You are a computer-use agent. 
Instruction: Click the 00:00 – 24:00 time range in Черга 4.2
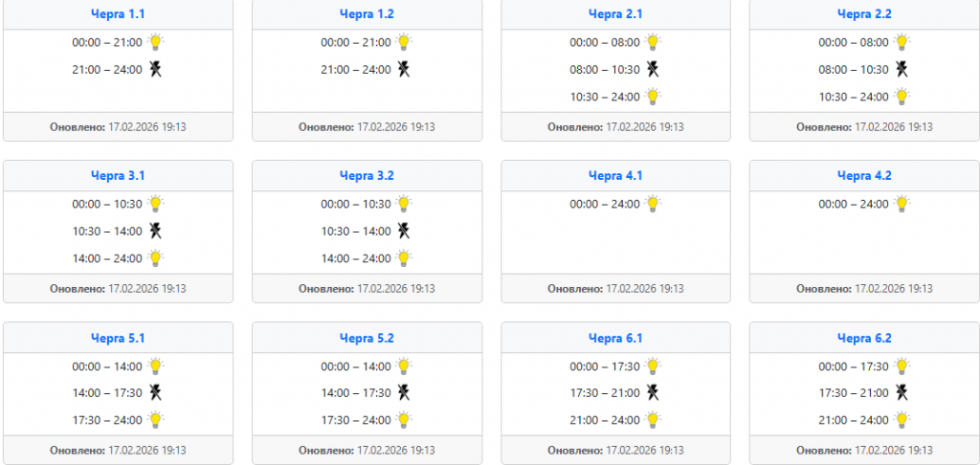854,204
